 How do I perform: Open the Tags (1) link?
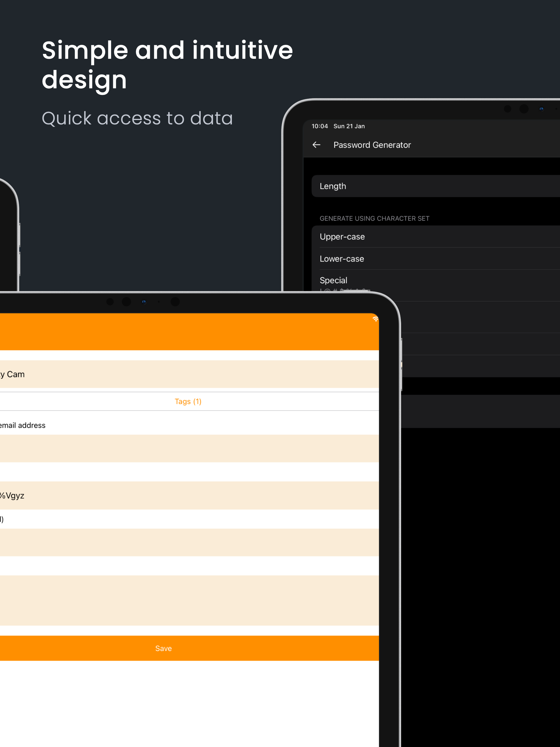pyautogui.click(x=188, y=401)
